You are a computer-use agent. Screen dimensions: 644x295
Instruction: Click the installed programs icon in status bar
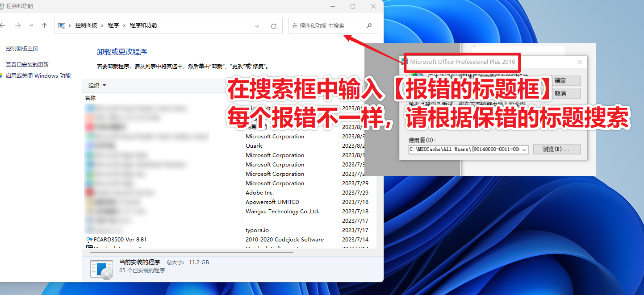coord(102,269)
